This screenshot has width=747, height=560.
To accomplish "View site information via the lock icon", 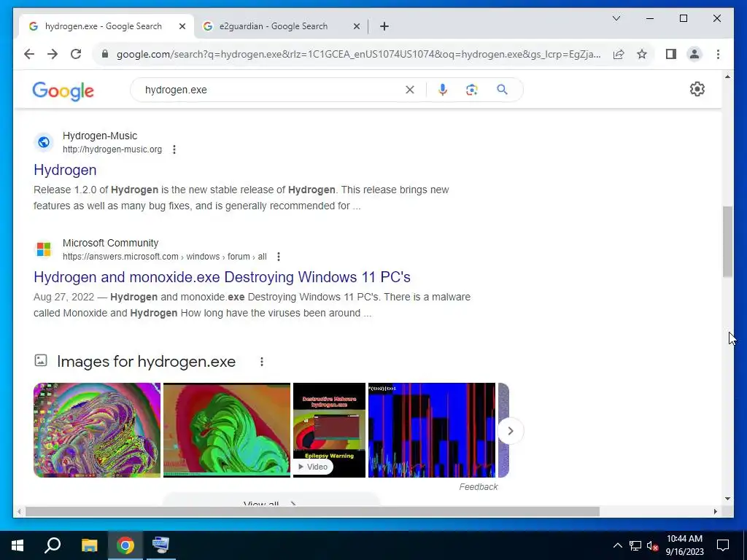I will [105, 54].
